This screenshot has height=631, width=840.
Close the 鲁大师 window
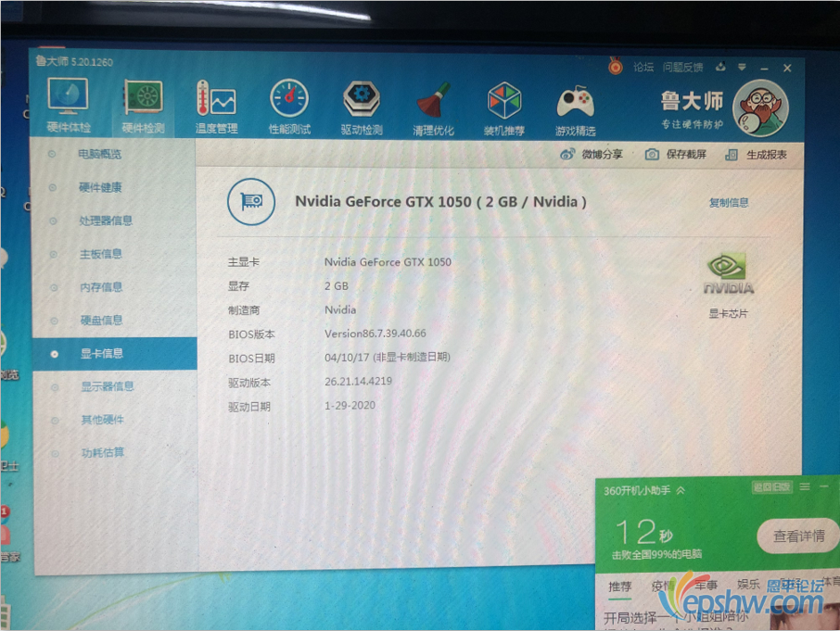(787, 68)
